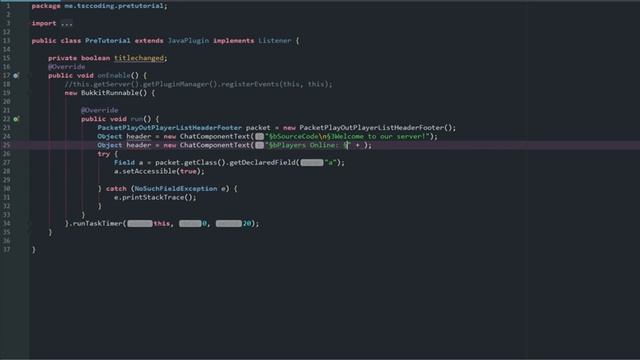Click the implements keyword
The height and width of the screenshot is (360, 640).
[233, 41]
